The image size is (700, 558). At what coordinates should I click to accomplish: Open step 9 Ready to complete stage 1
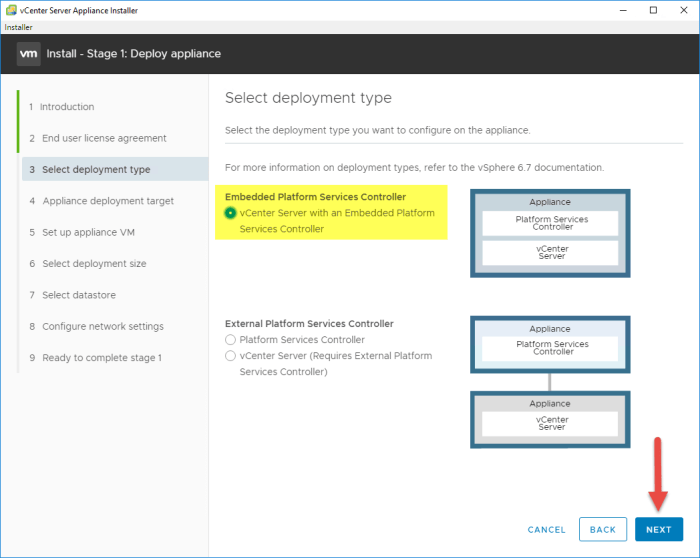point(96,358)
